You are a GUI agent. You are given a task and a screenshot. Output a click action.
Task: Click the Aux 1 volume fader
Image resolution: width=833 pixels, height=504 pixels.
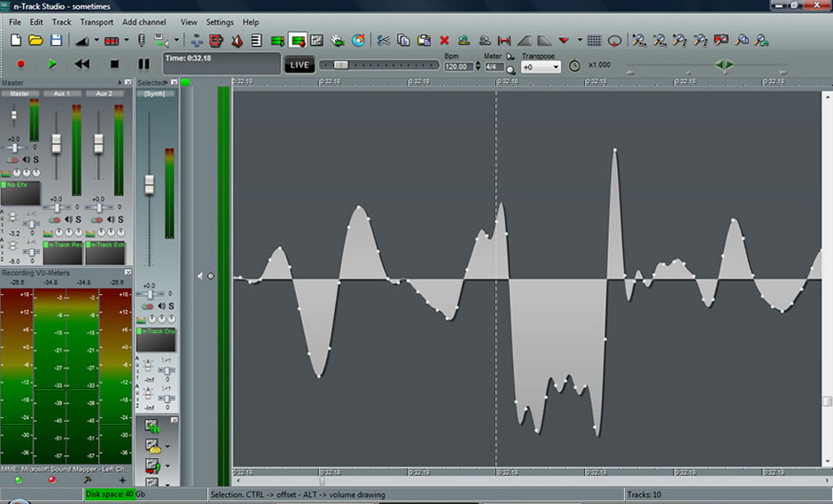click(57, 143)
